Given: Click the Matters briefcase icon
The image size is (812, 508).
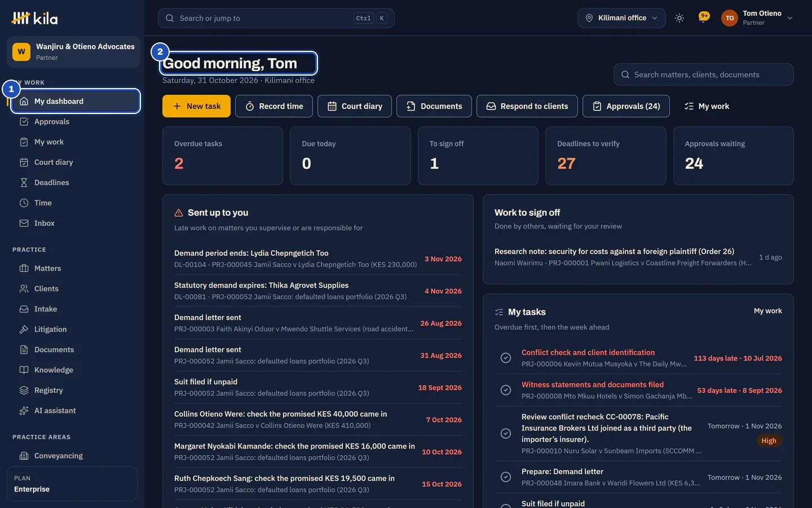Looking at the screenshot, I should [24, 268].
